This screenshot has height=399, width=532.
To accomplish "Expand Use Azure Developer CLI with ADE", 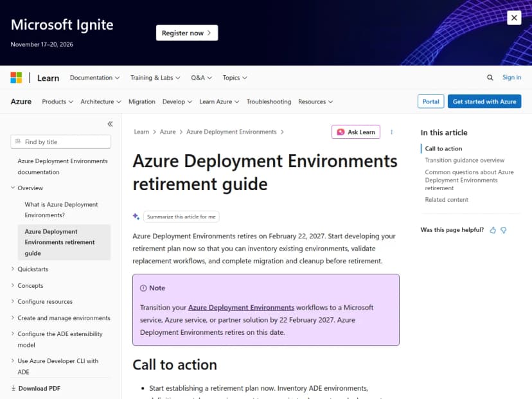I will (13, 360).
